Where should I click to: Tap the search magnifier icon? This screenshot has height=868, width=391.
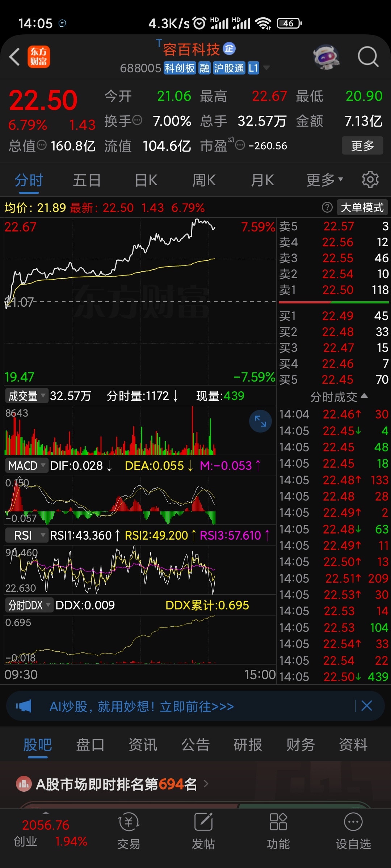click(368, 57)
